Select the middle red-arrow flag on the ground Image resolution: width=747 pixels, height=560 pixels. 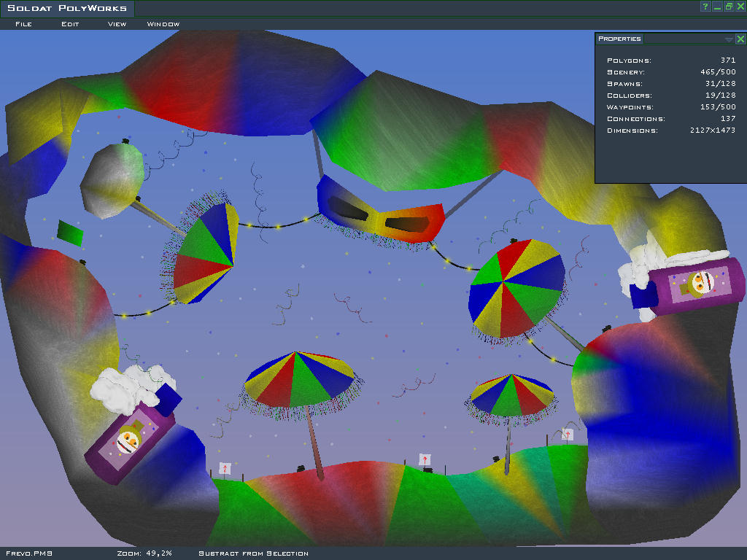tap(425, 459)
